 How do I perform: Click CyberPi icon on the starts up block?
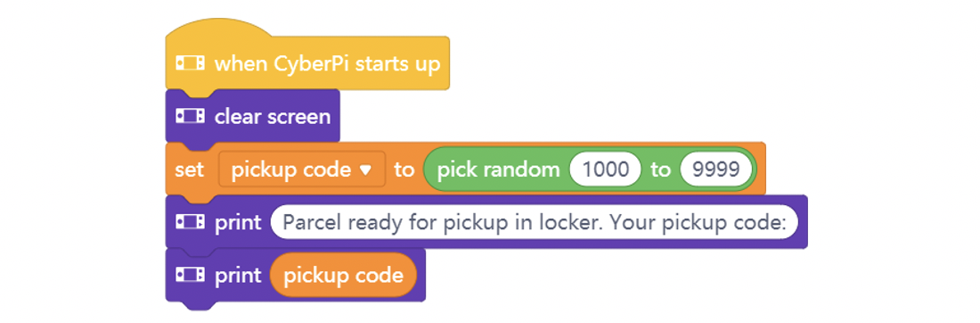pos(190,63)
